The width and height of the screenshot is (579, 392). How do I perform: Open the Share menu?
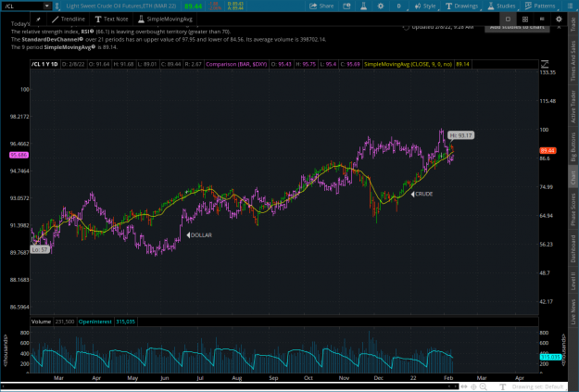tap(321, 6)
